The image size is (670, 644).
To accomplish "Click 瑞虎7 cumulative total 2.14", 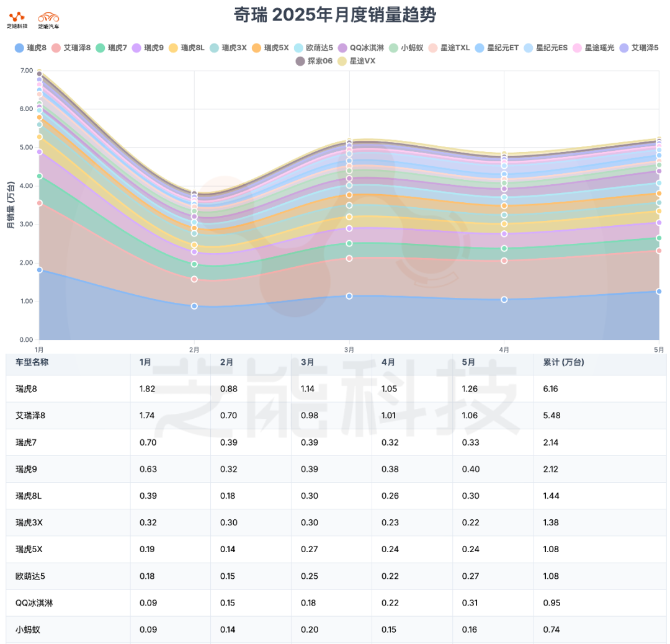I will [x=551, y=442].
